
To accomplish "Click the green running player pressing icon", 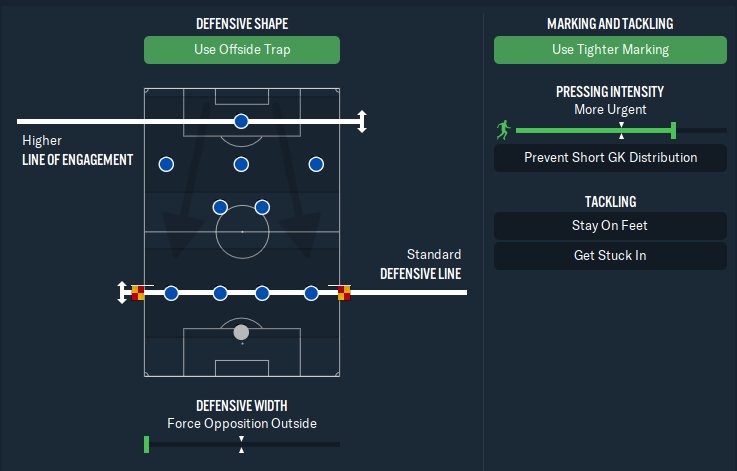I will (x=503, y=130).
